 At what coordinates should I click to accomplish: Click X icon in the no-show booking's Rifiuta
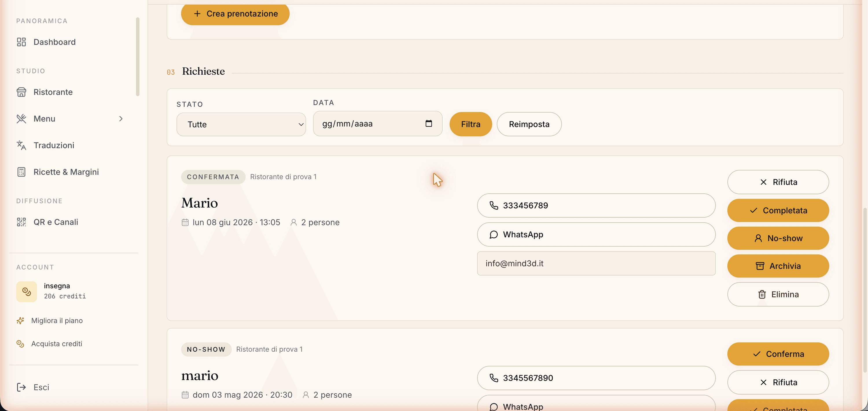763,382
